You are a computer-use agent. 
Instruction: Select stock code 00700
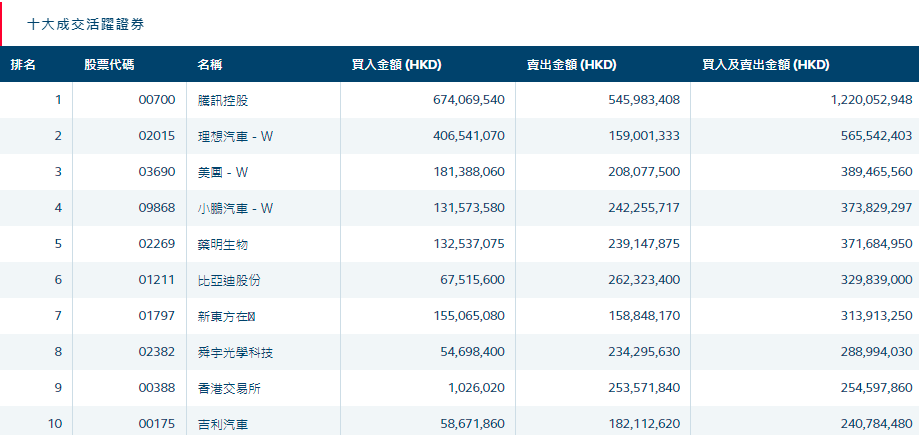[x=156, y=100]
